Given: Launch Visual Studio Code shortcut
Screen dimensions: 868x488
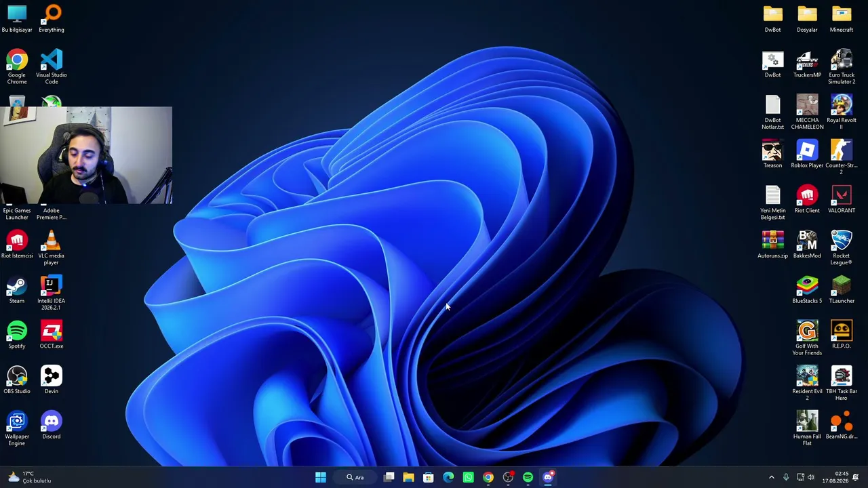Looking at the screenshot, I should 52,66.
